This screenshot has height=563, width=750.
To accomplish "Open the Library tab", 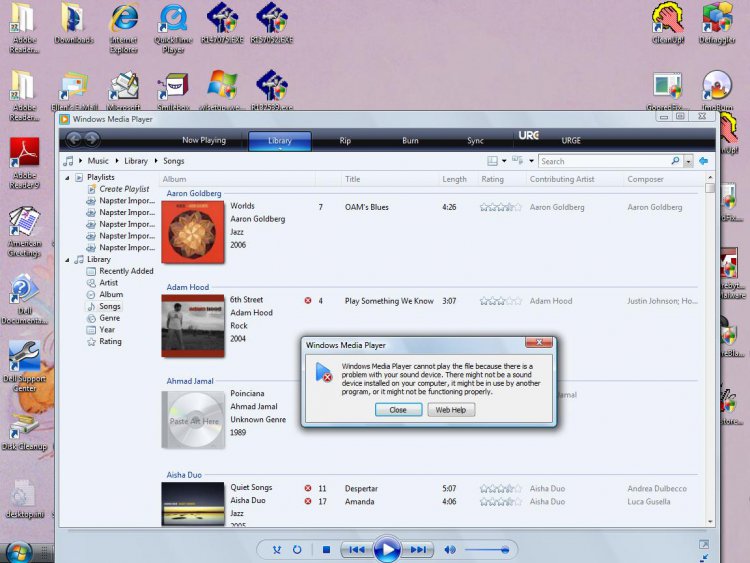I will click(280, 141).
